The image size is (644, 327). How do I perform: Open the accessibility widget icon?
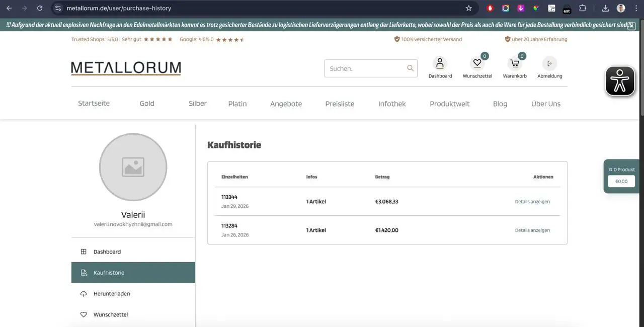(620, 80)
